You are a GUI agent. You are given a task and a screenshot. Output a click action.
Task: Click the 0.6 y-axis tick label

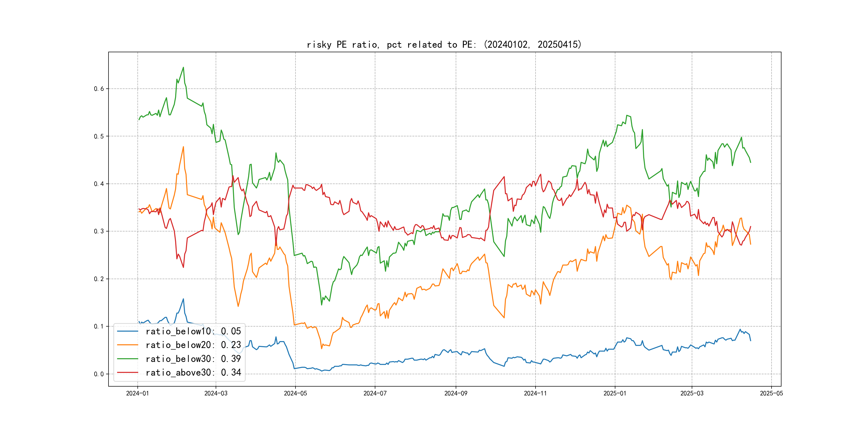(x=99, y=89)
